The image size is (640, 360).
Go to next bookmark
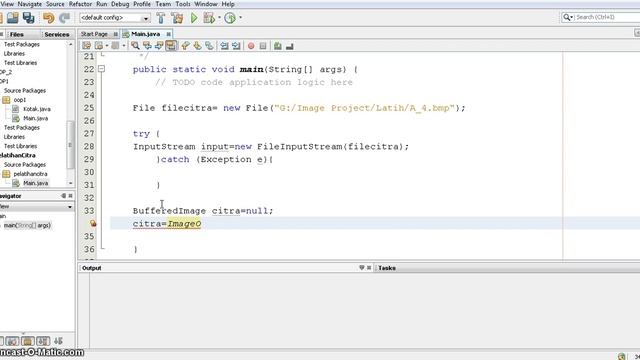click(x=197, y=46)
